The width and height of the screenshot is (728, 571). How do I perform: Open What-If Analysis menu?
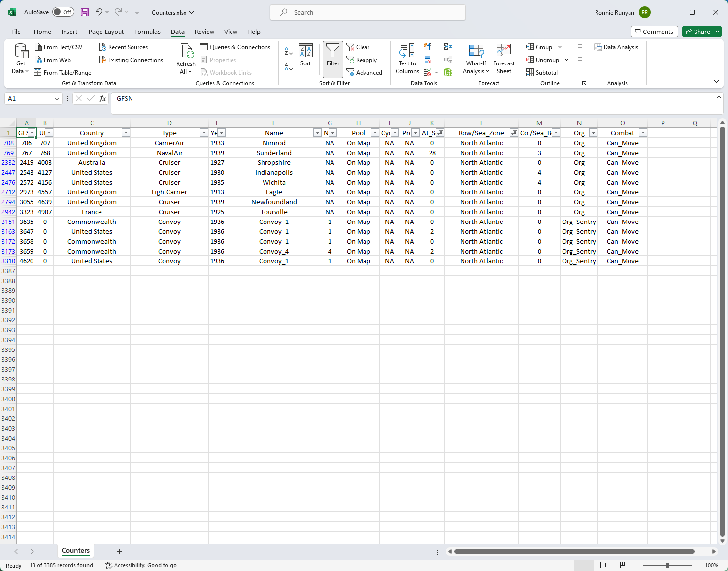[476, 59]
